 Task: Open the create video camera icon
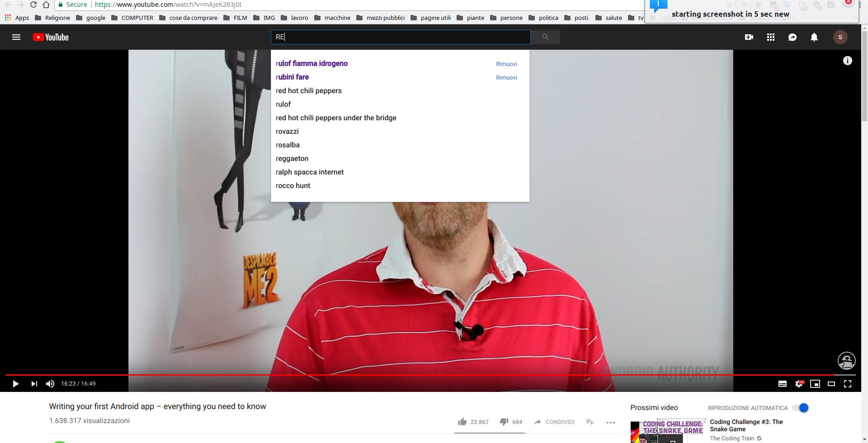749,37
